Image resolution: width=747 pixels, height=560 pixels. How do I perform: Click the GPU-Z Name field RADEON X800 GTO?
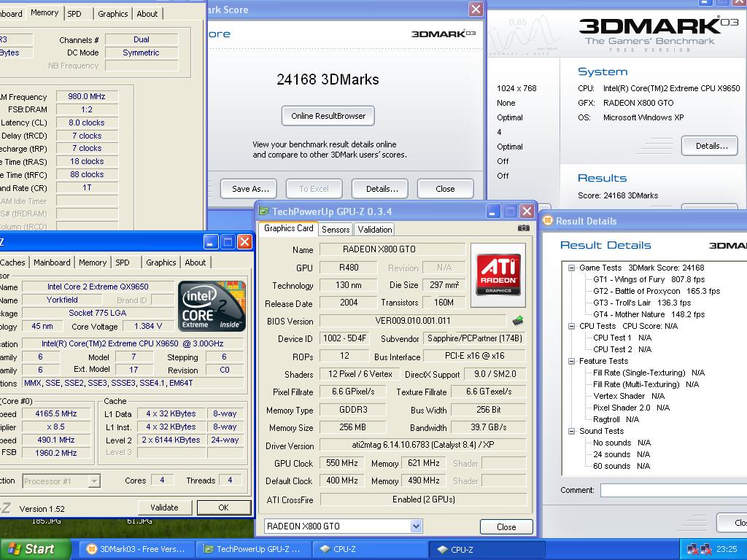coord(392,249)
